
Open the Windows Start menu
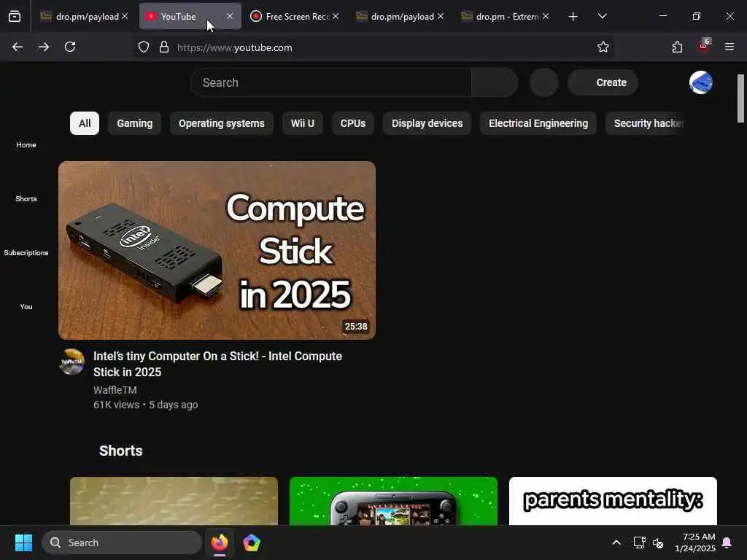(x=23, y=542)
